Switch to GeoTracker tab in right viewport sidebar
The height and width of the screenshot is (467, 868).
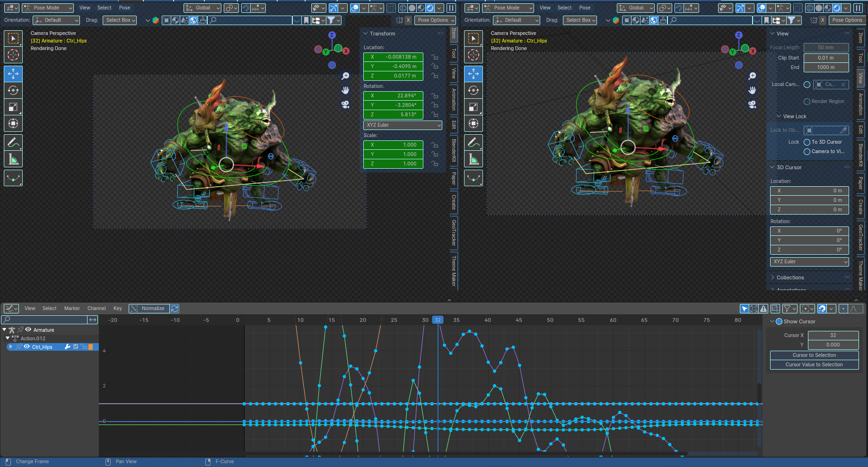[860, 238]
